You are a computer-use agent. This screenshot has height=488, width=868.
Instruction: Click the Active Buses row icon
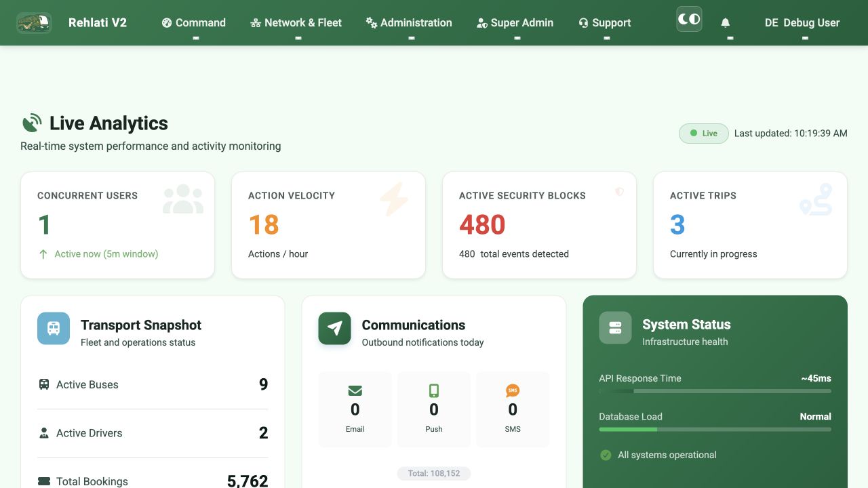click(x=44, y=384)
